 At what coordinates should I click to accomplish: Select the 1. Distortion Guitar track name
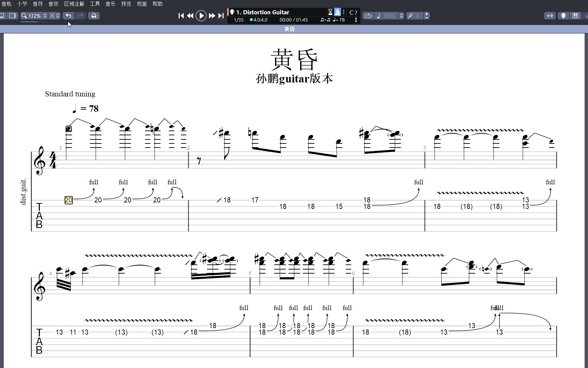point(263,12)
